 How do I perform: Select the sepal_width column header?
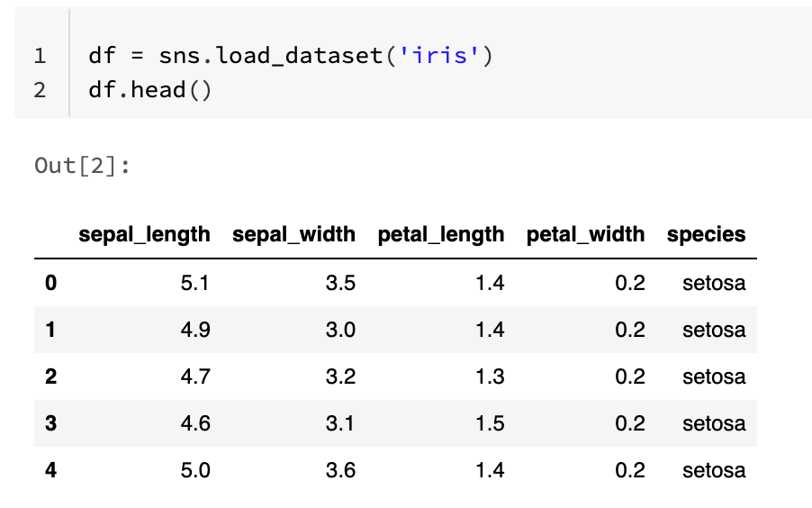(293, 235)
